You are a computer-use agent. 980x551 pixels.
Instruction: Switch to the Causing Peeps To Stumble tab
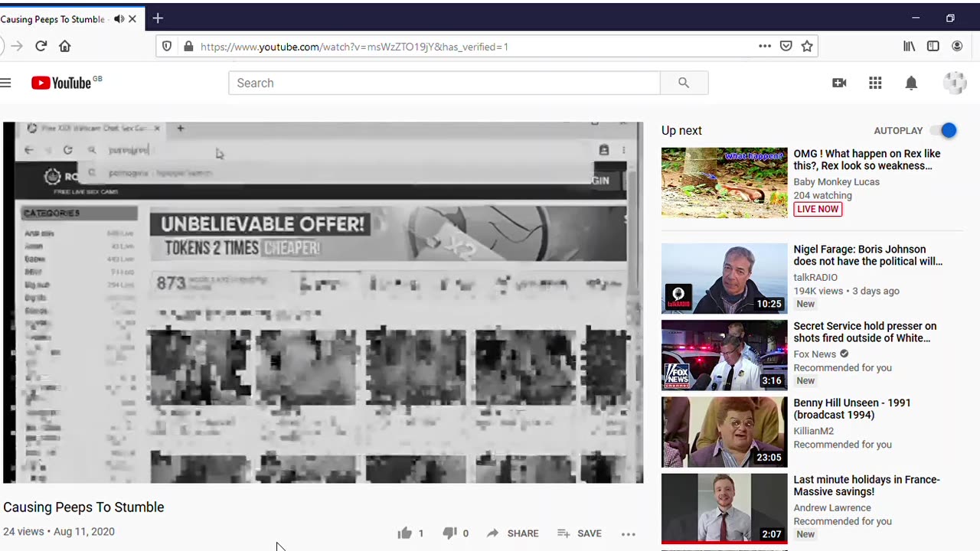[x=52, y=19]
